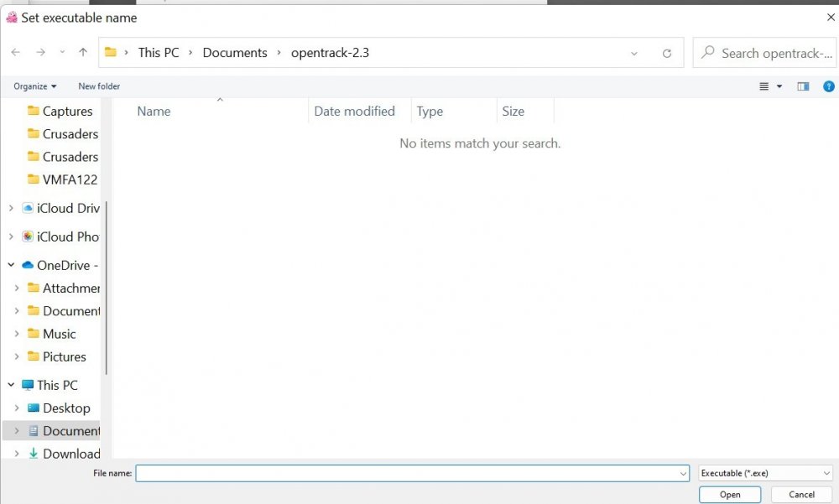Go back using the back arrow
The image size is (839, 504).
point(15,53)
